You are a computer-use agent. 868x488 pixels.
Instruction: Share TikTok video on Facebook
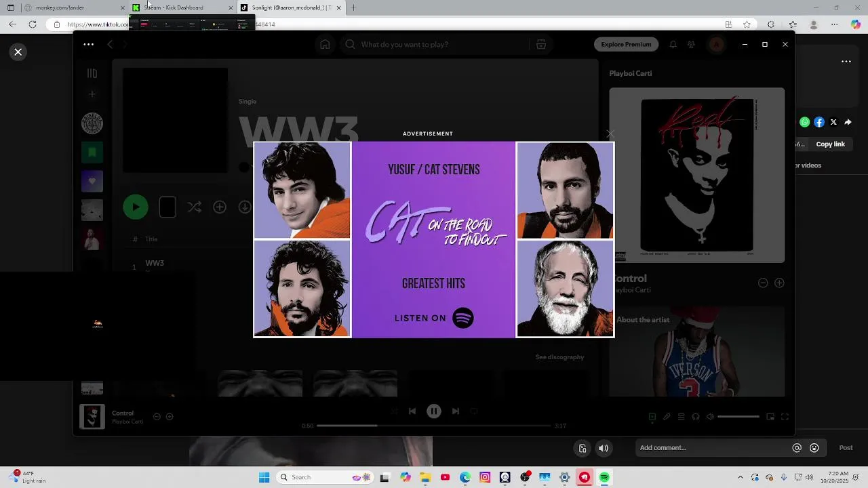click(819, 122)
